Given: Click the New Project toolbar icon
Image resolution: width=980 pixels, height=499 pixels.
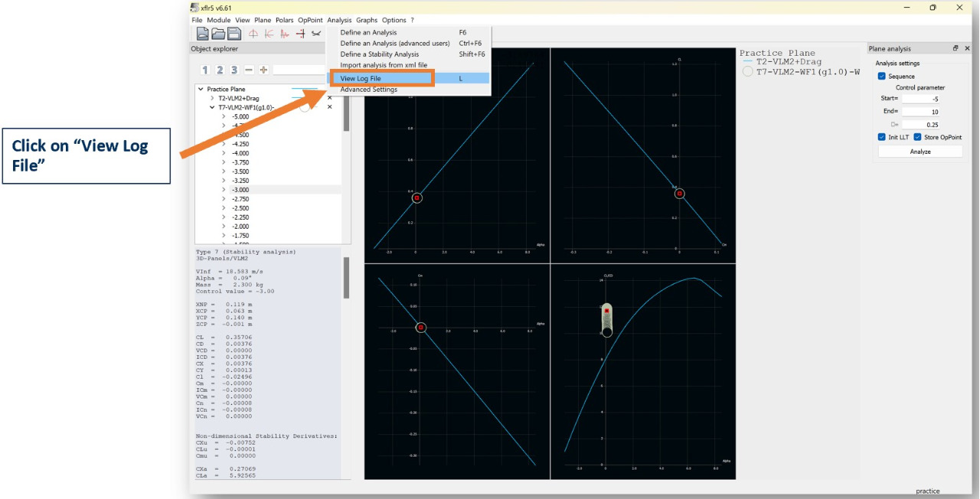Looking at the screenshot, I should pos(203,34).
